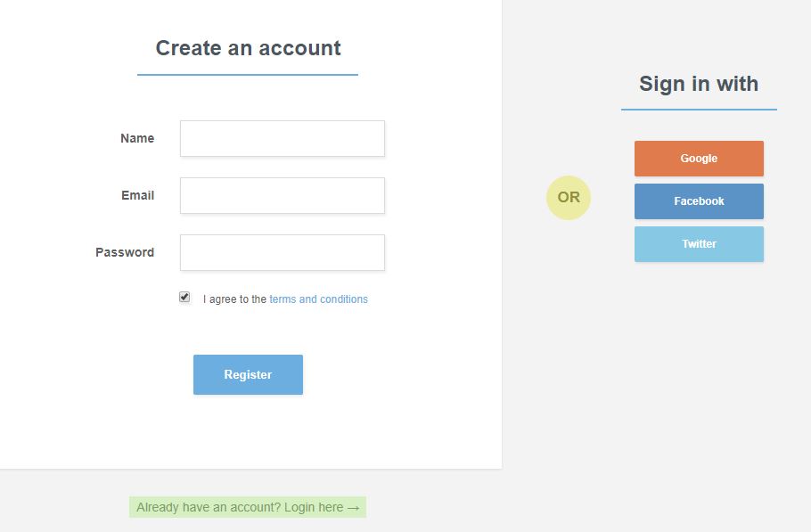Sign in with the Google button

[699, 159]
